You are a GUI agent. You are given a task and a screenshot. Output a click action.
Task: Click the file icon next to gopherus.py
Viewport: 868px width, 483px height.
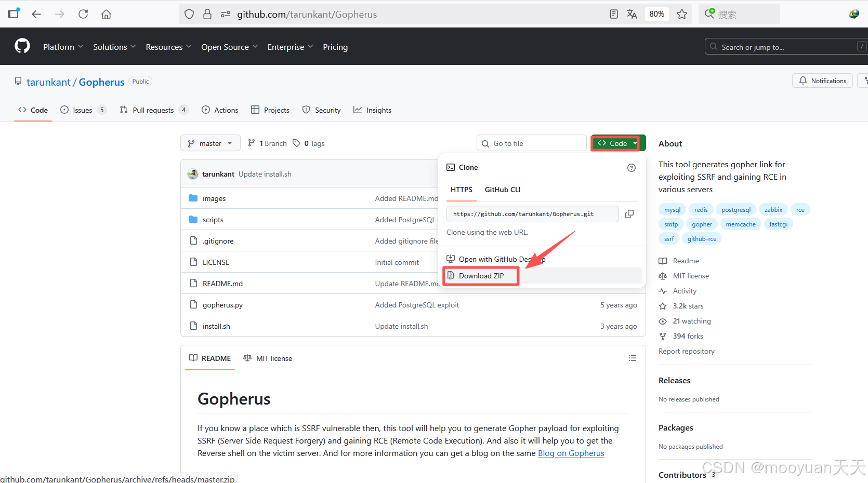(x=194, y=304)
